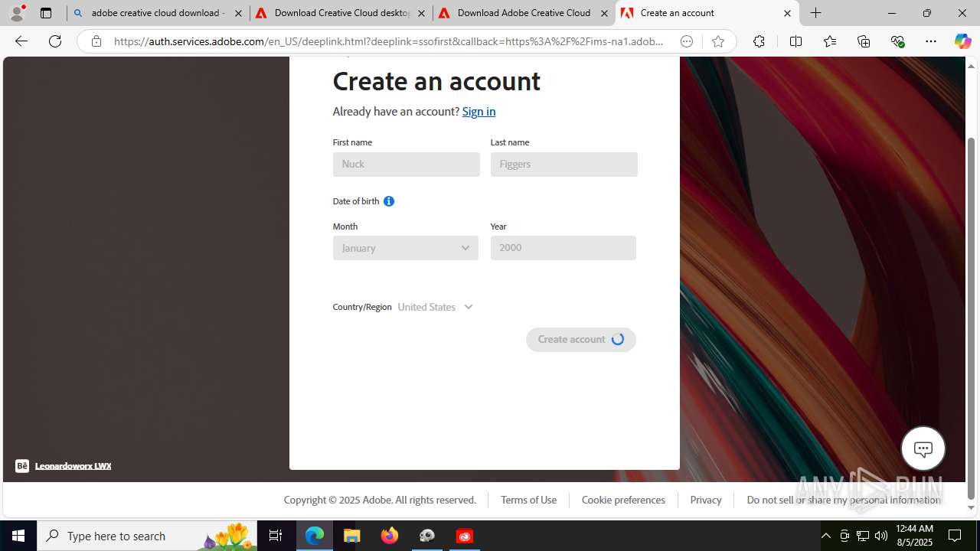Add this page to favorites star

click(718, 41)
